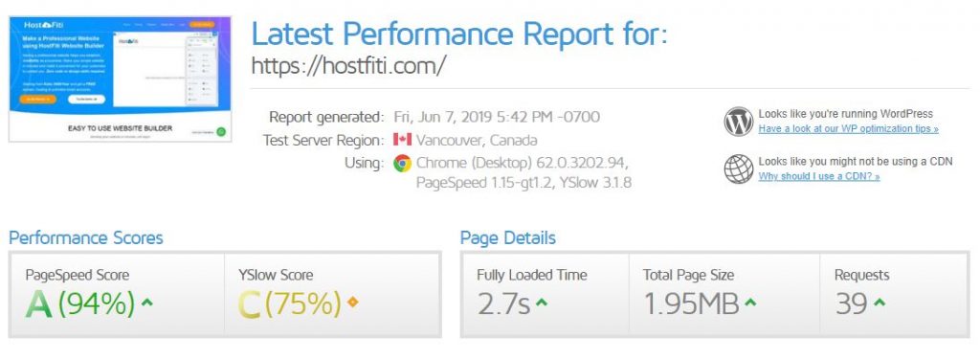Screen dimensions: 980x359
Task: Click the Chrome browser icon
Action: 403,164
